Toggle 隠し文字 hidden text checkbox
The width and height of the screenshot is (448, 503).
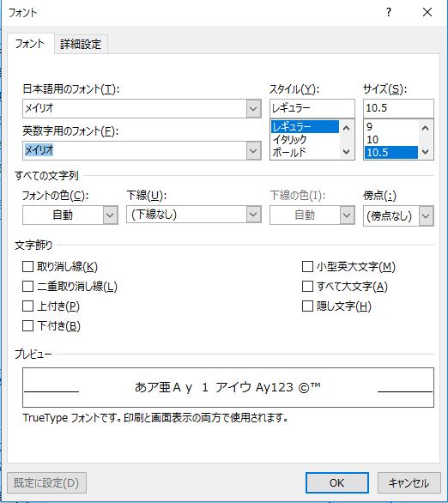point(307,306)
